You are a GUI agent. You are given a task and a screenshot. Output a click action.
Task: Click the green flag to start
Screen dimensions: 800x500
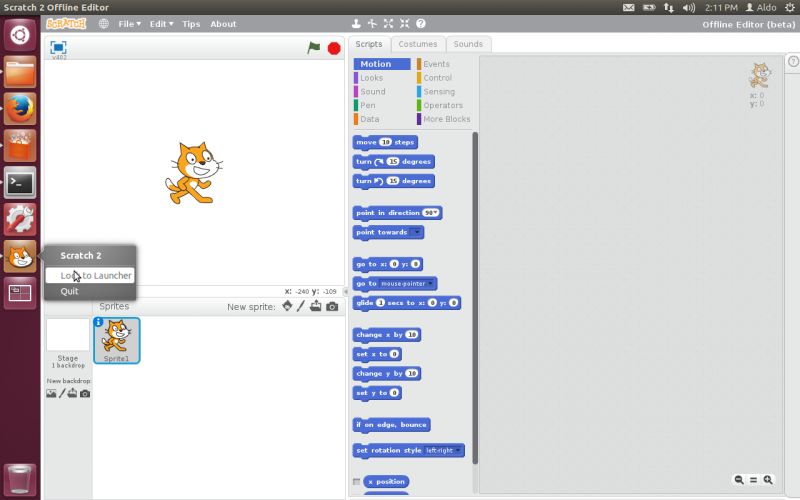[313, 48]
